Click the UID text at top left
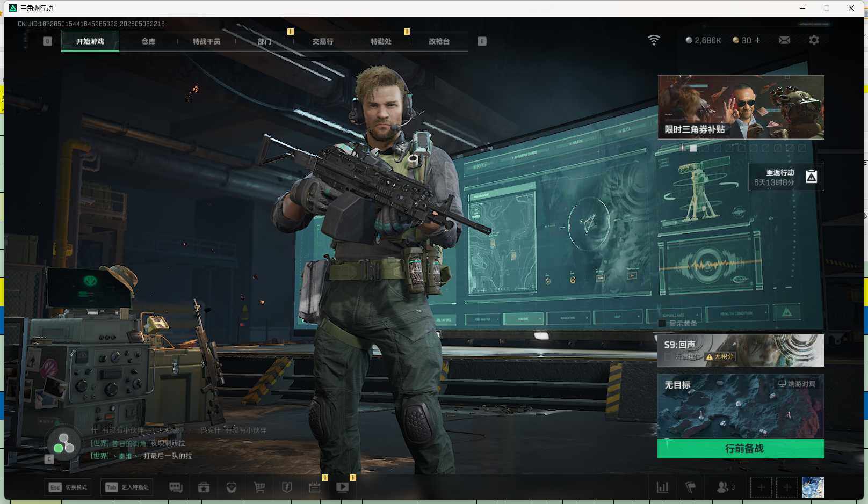 click(x=91, y=24)
